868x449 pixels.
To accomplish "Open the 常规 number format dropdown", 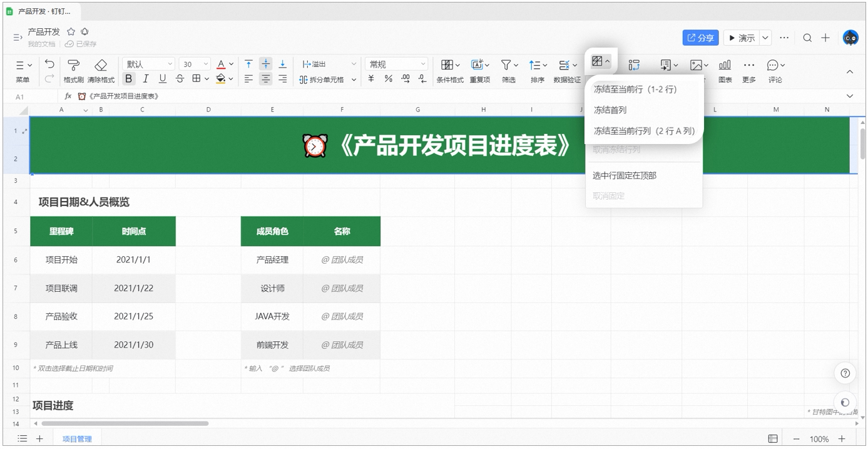I will point(397,64).
